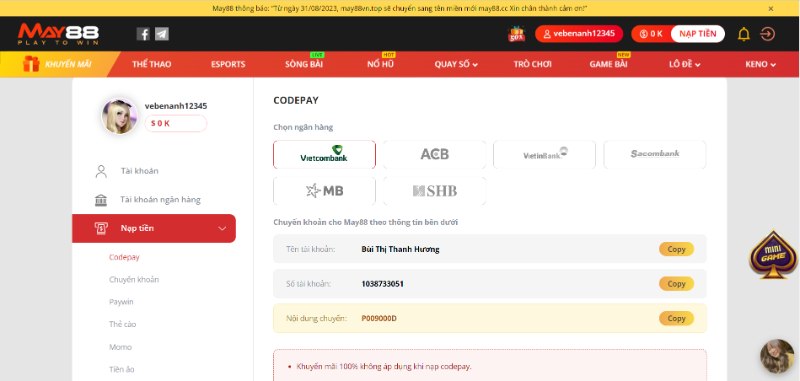Click the logout arrow icon
Viewport: 800px width, 381px height.
click(x=767, y=34)
